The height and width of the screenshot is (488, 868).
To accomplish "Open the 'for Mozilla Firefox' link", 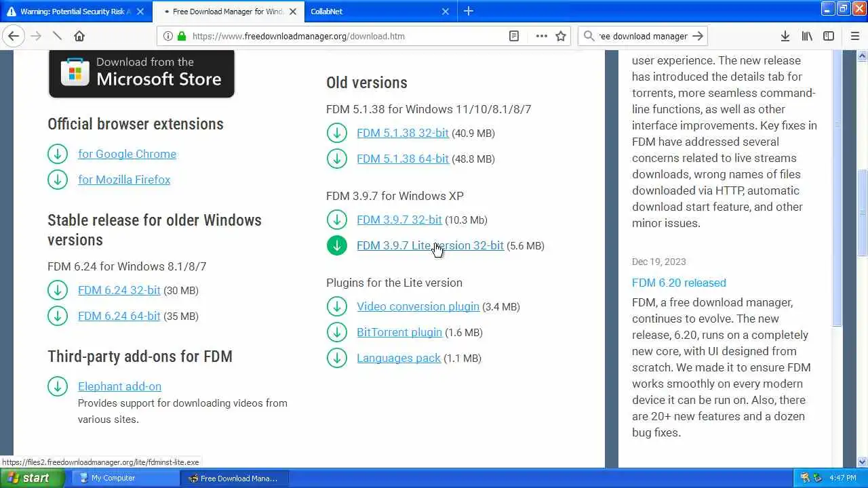I will [124, 180].
